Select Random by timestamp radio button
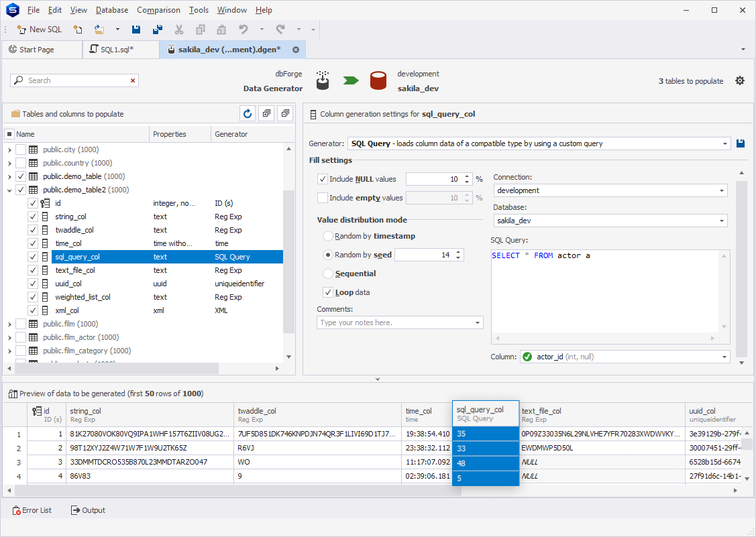 pyautogui.click(x=328, y=236)
